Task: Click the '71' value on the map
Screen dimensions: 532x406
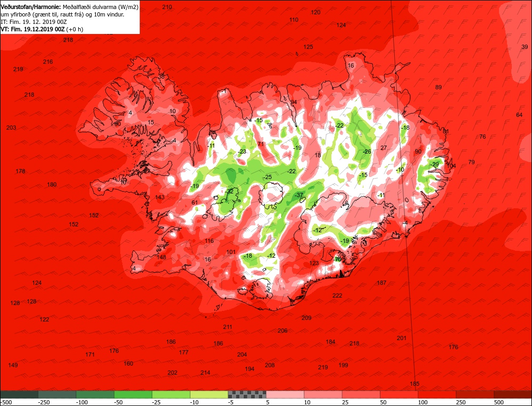Action: point(261,144)
